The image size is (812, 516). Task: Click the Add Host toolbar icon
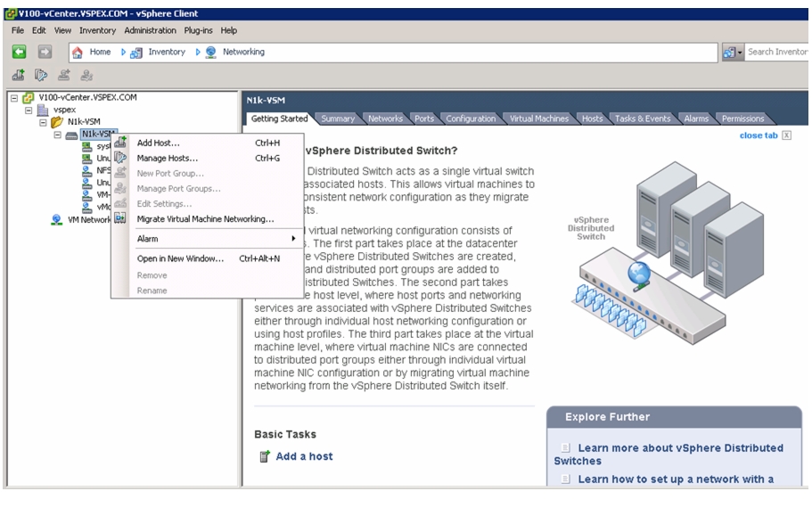click(x=18, y=76)
